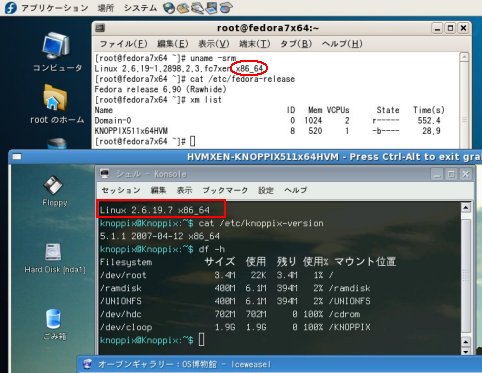This screenshot has height=373, width=482.
Task: Open ヘルプ(H) menu in root terminal
Action: (342, 44)
